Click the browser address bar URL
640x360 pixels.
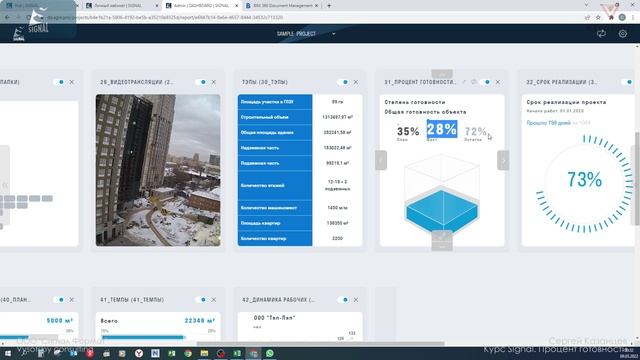coord(165,18)
